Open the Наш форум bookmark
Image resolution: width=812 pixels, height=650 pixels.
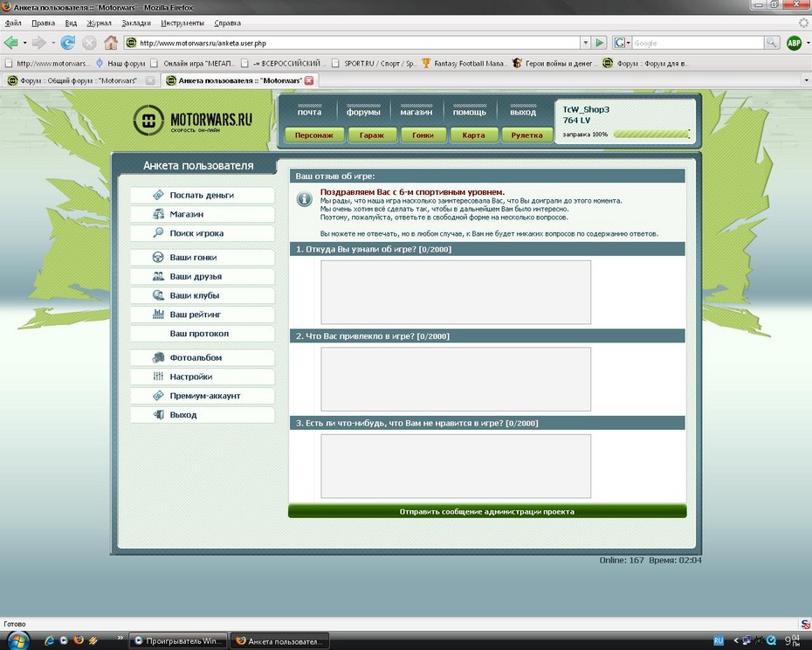121,63
